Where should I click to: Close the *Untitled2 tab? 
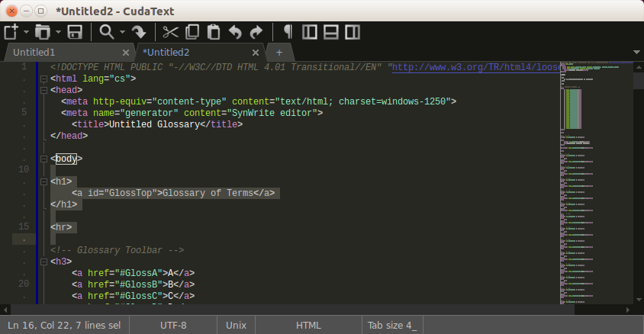256,53
